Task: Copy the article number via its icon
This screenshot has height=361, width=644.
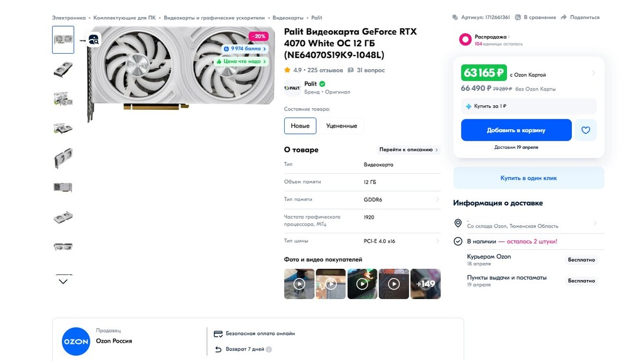Action: click(x=455, y=18)
